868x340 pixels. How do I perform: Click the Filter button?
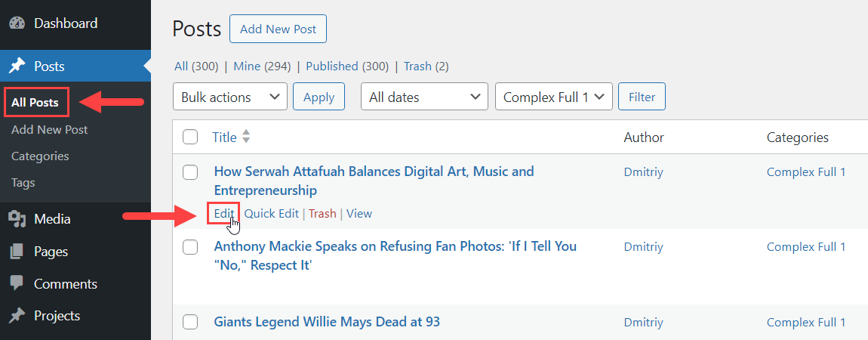point(642,97)
